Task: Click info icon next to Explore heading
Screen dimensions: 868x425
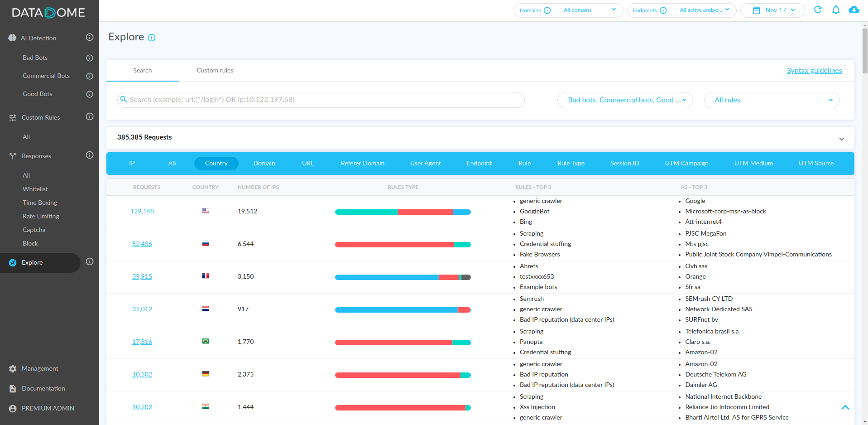Action: (152, 38)
